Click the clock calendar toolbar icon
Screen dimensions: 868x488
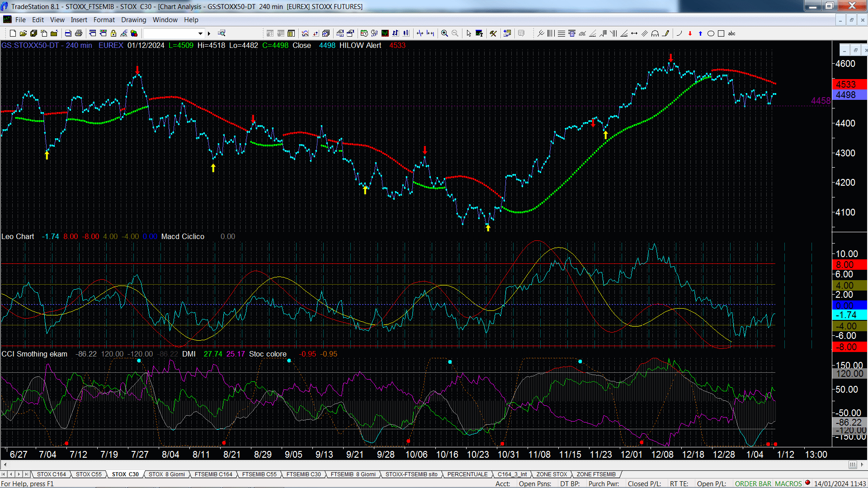[364, 33]
